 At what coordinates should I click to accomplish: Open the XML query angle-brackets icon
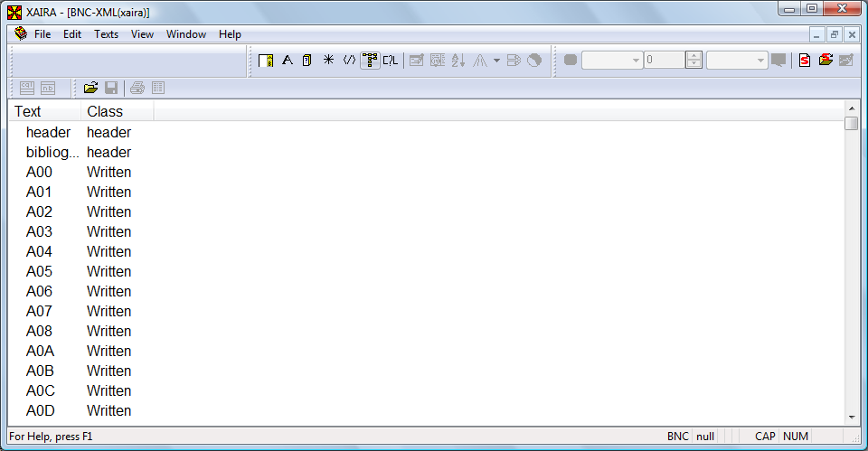pyautogui.click(x=349, y=60)
